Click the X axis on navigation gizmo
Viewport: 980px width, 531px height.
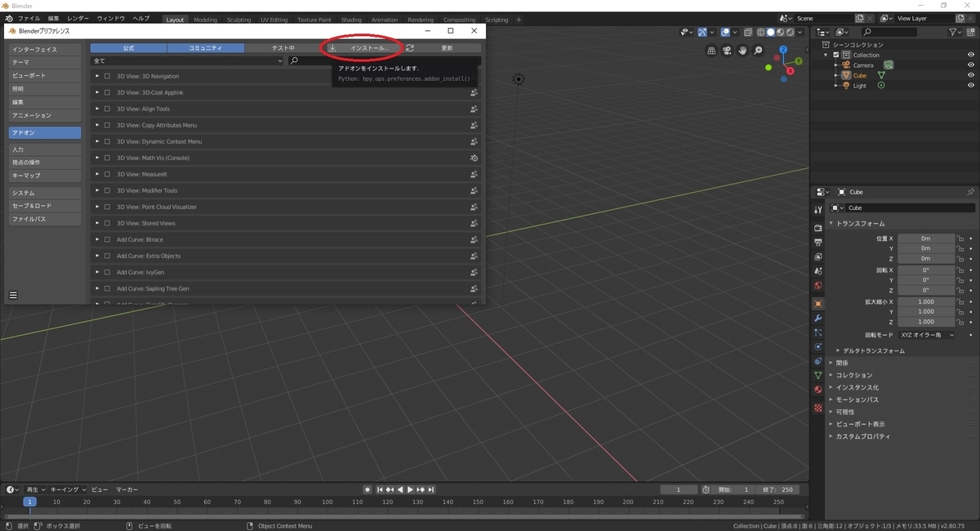(789, 71)
